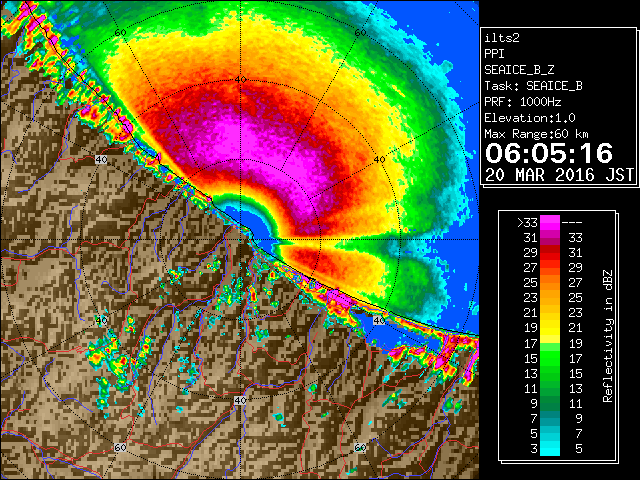Image resolution: width=640 pixels, height=480 pixels.
Task: Click the "Max Range:60 km" text
Action: 536,134
